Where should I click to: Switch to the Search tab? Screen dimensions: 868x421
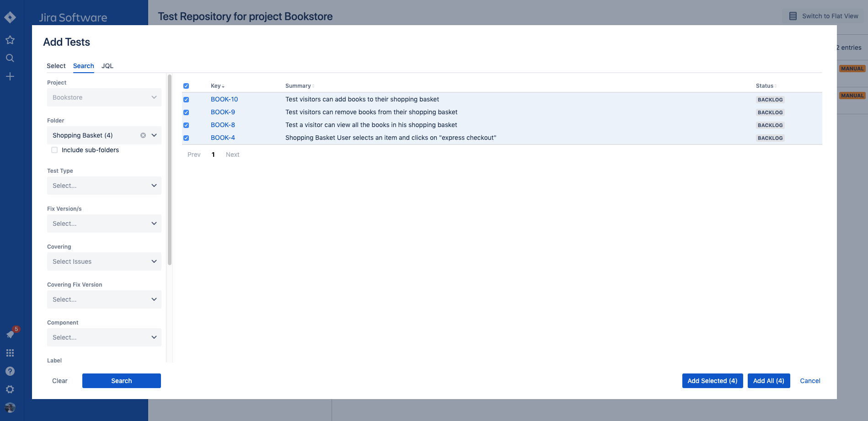[x=84, y=66]
